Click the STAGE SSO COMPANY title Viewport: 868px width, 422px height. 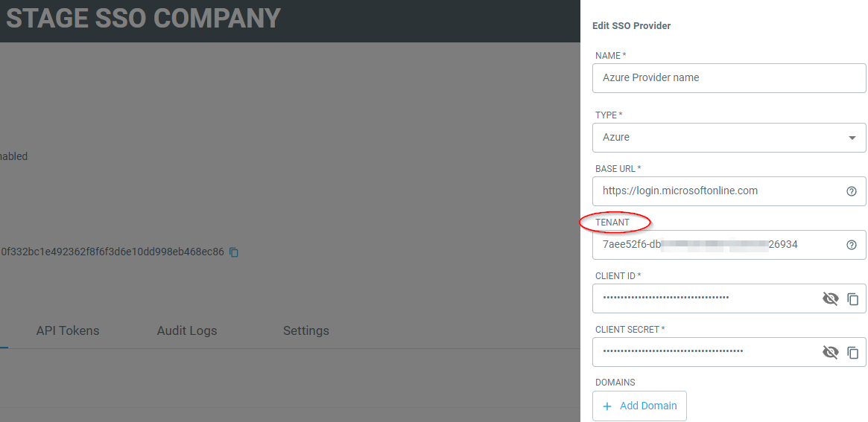pyautogui.click(x=143, y=19)
